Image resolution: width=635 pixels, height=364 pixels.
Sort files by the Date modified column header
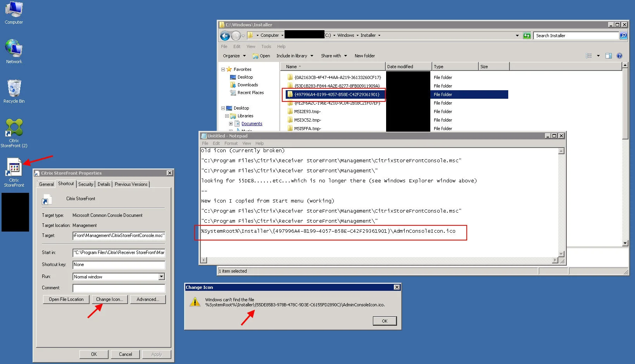[409, 67]
